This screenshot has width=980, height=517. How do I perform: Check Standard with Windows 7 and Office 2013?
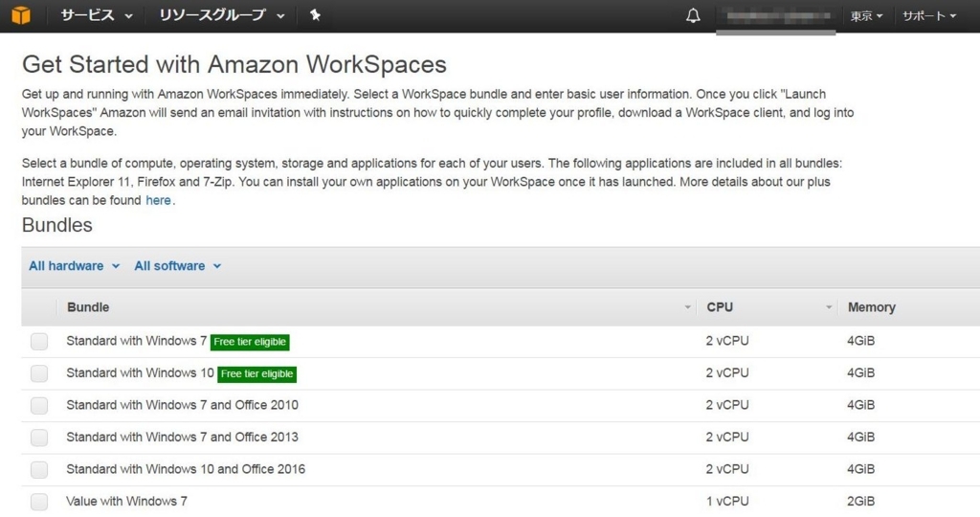click(x=39, y=438)
